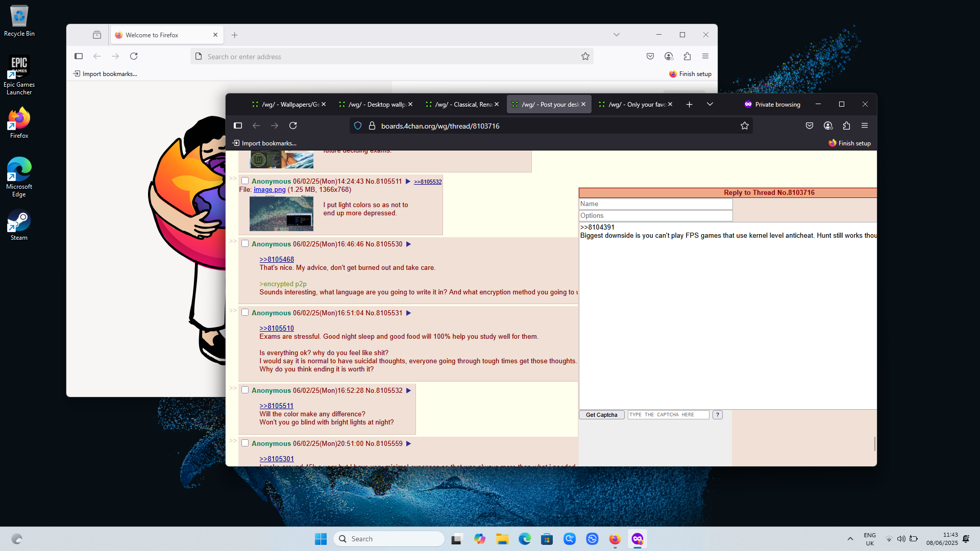This screenshot has height=551, width=980.
Task: Click the Name input field
Action: tap(655, 204)
